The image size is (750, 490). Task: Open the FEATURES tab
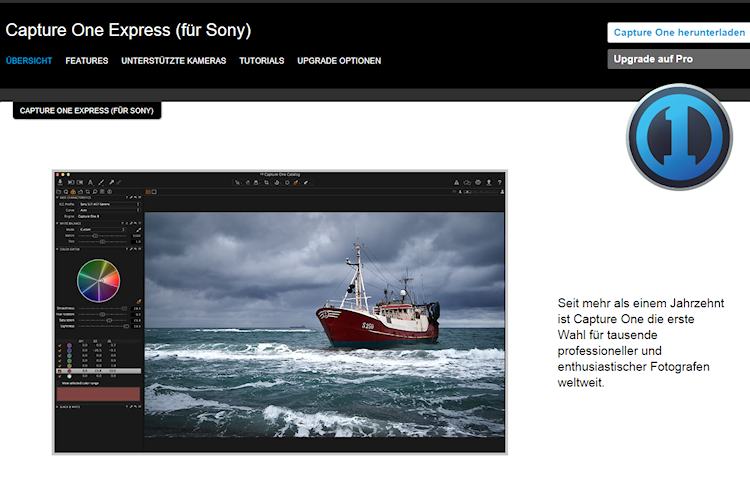[x=87, y=61]
